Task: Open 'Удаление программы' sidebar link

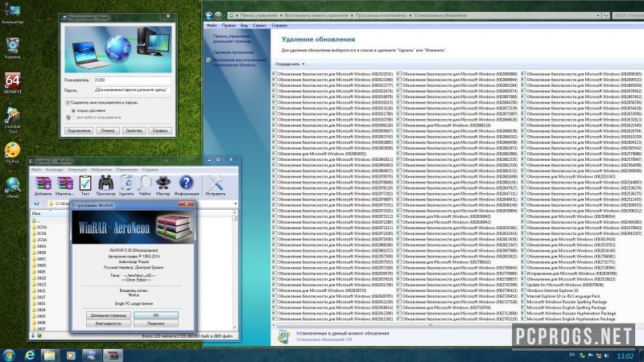Action: [233, 52]
